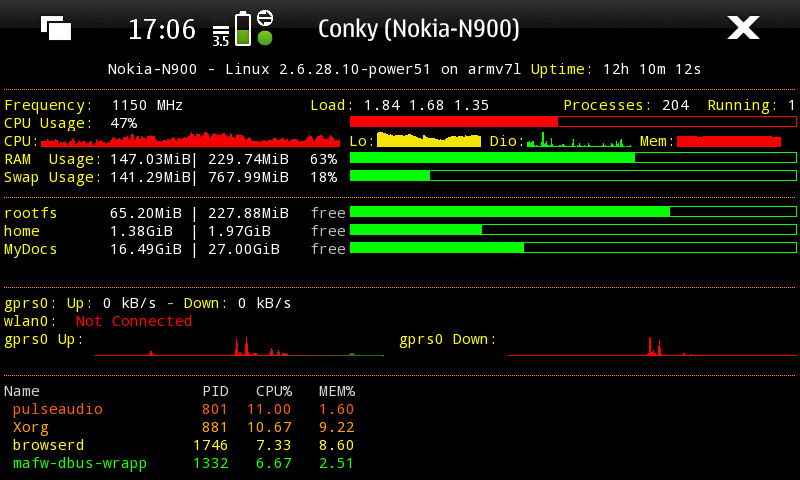
Task: Select the pulseaudio process row
Action: [x=183, y=409]
